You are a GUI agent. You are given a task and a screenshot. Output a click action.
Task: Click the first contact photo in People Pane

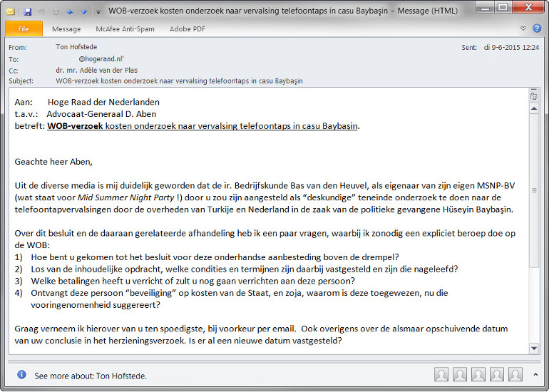click(x=441, y=374)
